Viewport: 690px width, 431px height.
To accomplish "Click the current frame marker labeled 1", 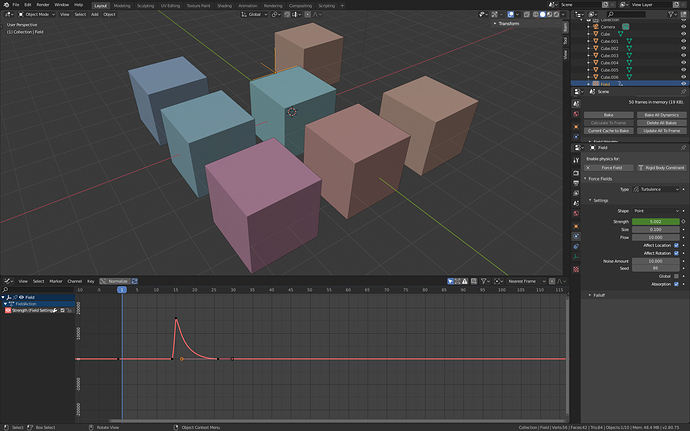I will pyautogui.click(x=122, y=290).
